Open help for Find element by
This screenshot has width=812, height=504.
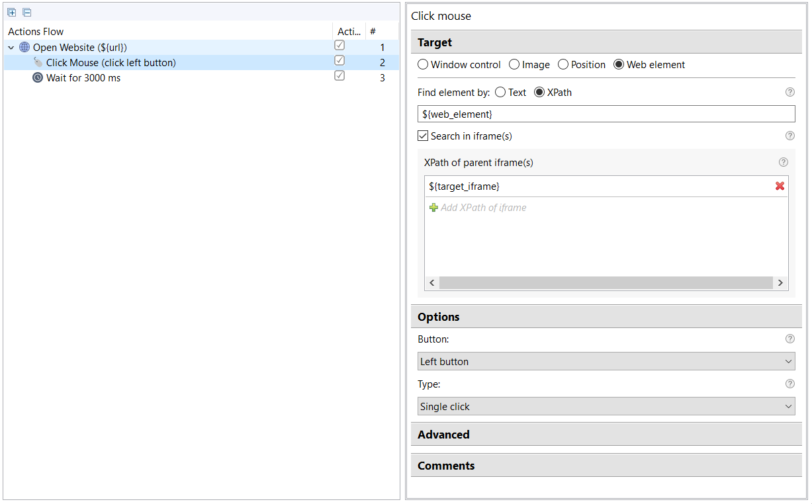[x=789, y=92]
